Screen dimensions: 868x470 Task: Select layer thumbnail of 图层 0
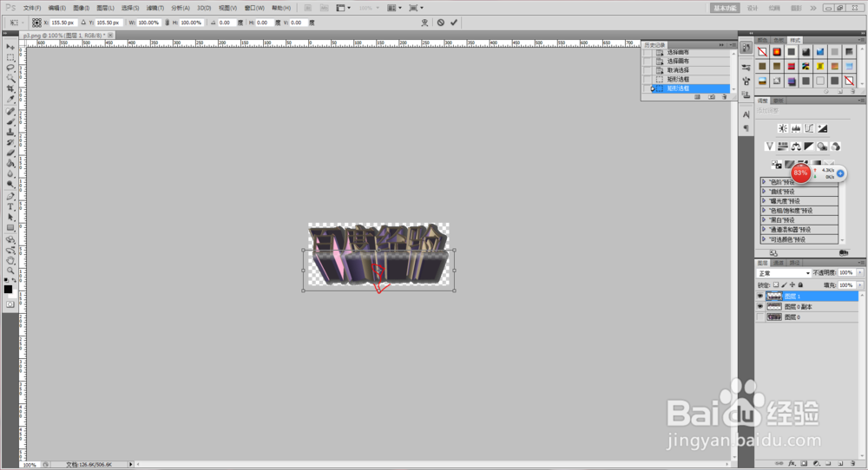click(x=774, y=317)
